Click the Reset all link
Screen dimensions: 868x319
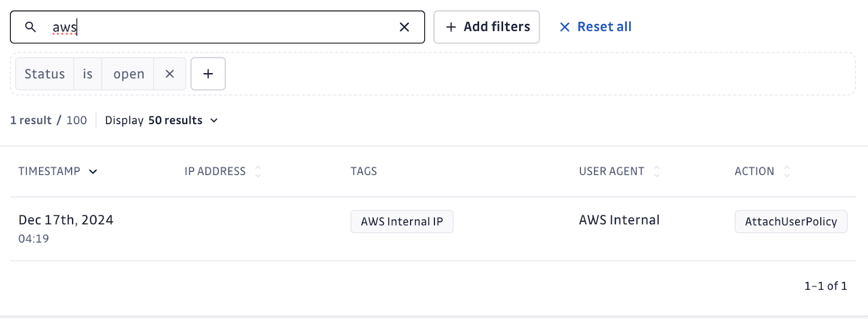click(596, 27)
